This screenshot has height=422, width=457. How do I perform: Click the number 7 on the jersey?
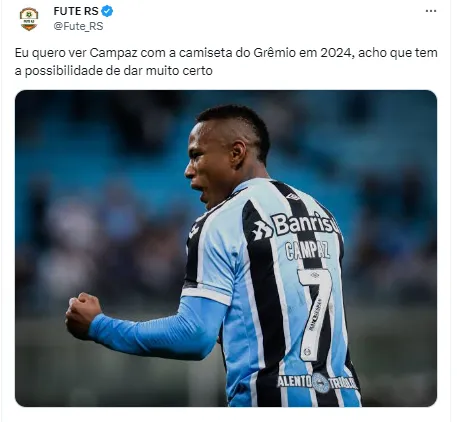point(316,314)
